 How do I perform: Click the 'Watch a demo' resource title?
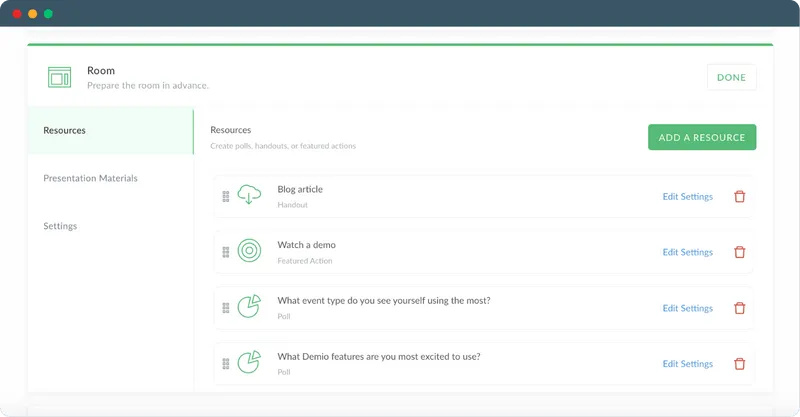coord(307,245)
